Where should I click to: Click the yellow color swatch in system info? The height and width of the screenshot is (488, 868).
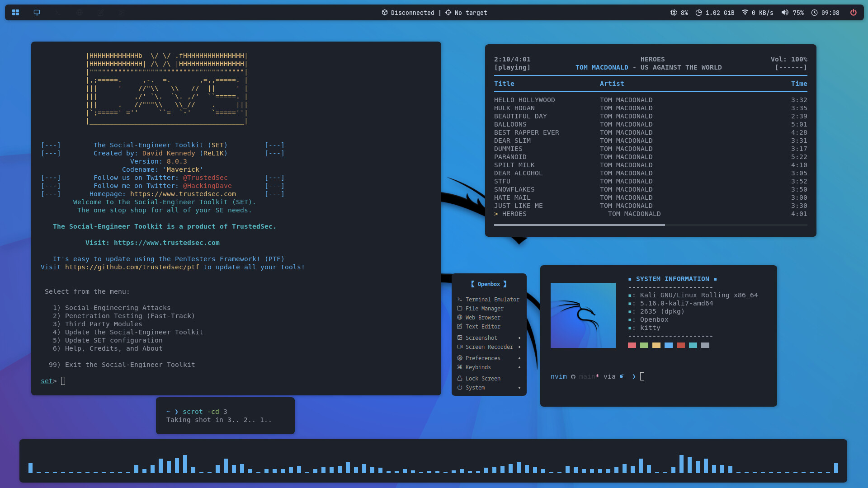tap(656, 345)
